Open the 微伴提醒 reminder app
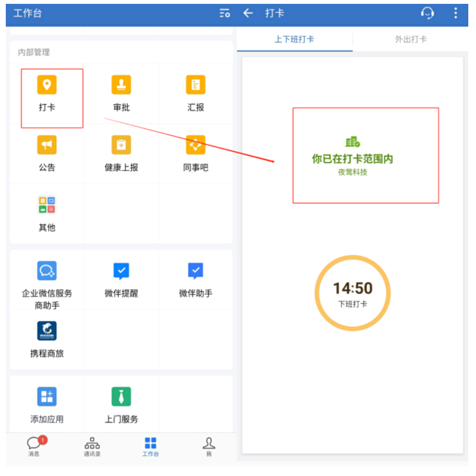The width and height of the screenshot is (476, 476). click(121, 271)
